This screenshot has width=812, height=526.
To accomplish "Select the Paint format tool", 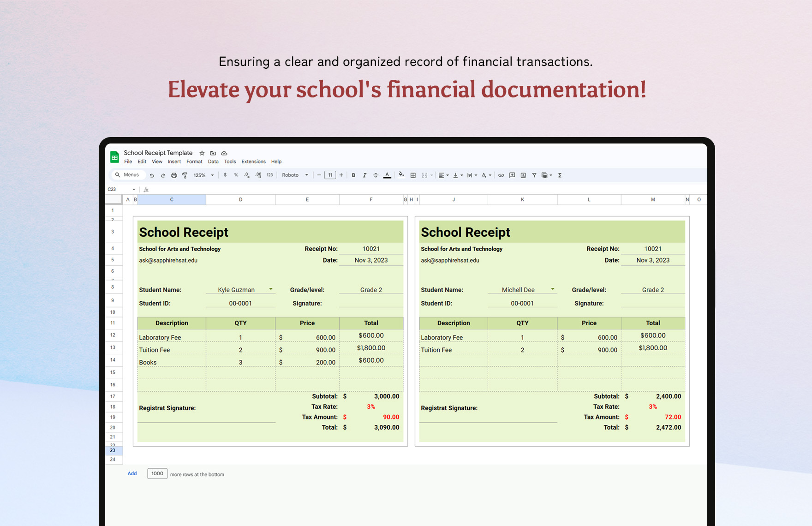I will (185, 175).
